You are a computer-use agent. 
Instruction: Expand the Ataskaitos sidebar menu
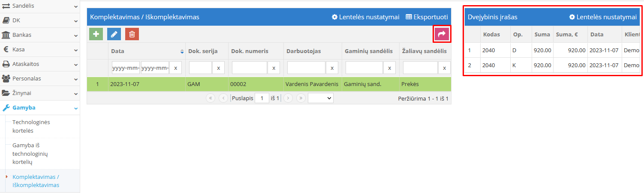(39, 64)
